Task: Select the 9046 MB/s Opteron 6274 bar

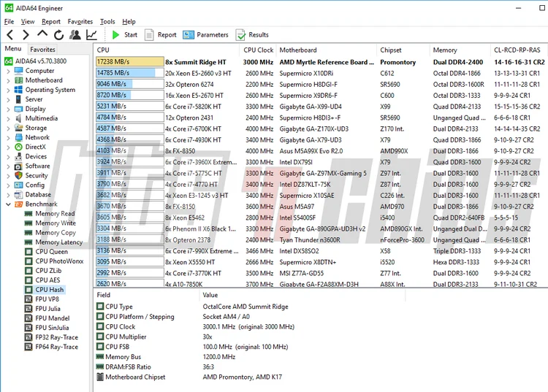Action: tap(129, 84)
